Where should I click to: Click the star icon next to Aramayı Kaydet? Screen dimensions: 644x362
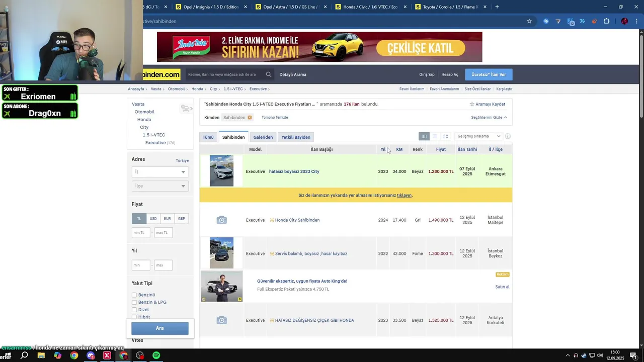(x=472, y=104)
